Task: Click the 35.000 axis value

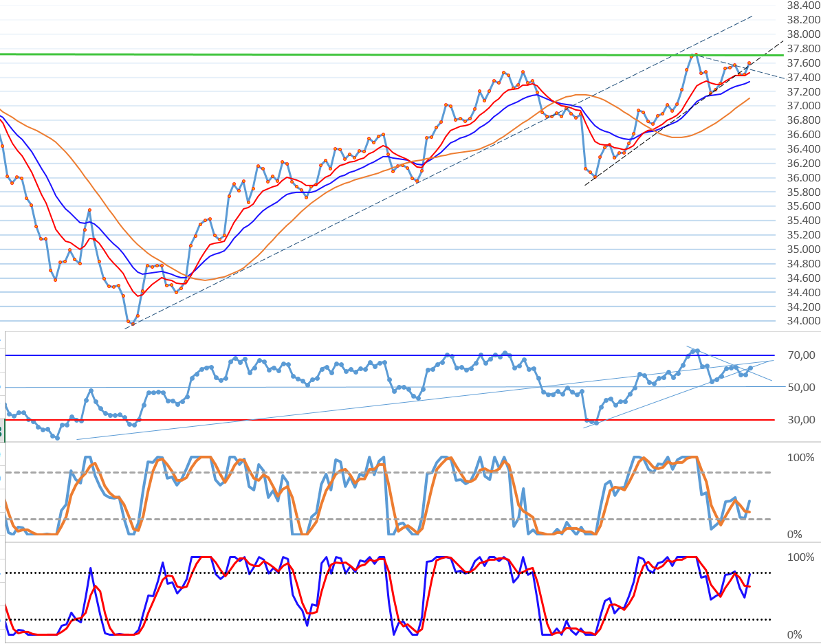Action: pyautogui.click(x=804, y=249)
